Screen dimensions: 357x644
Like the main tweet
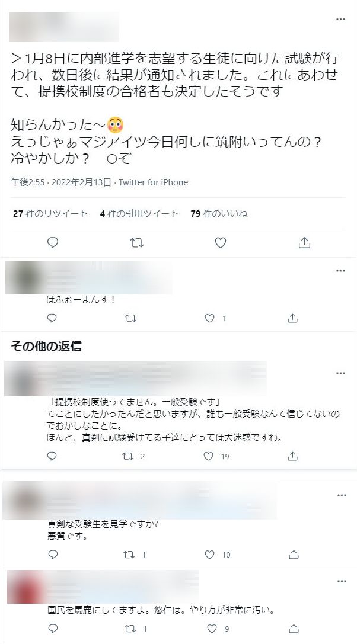221,243
